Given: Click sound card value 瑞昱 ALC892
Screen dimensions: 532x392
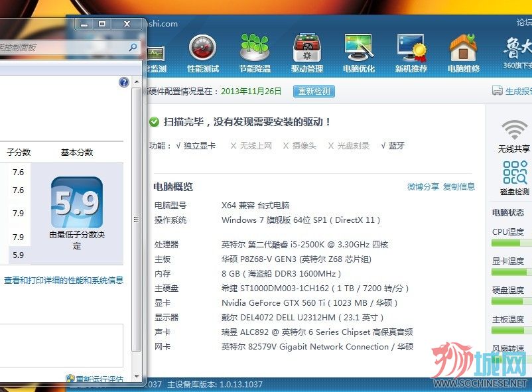Looking at the screenshot, I should (317, 332).
